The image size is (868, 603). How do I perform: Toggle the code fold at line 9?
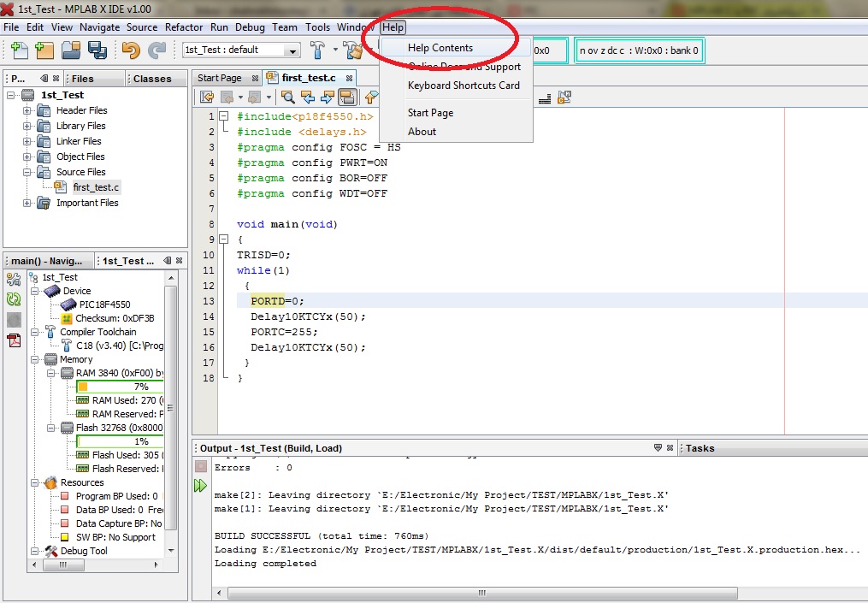point(224,239)
